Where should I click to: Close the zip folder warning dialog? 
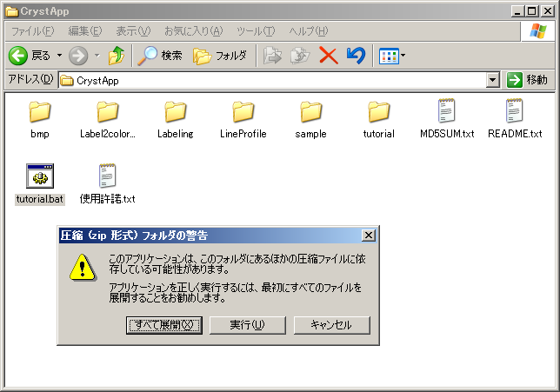(368, 236)
